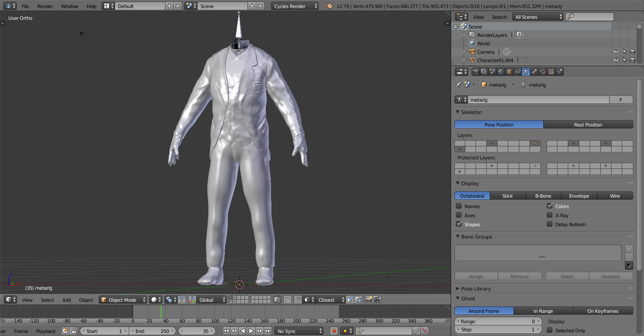
Task: Open the Cycles Render engine dropdown
Action: pyautogui.click(x=294, y=6)
